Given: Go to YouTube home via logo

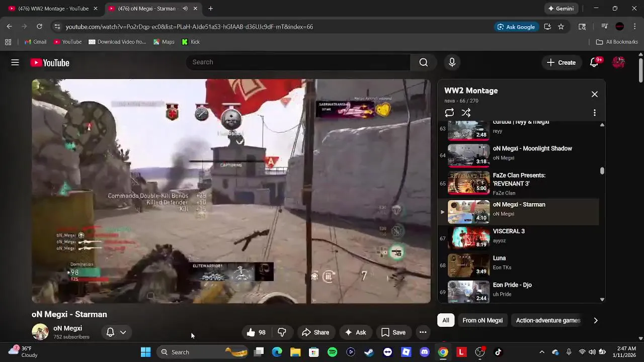Looking at the screenshot, I should (x=50, y=63).
